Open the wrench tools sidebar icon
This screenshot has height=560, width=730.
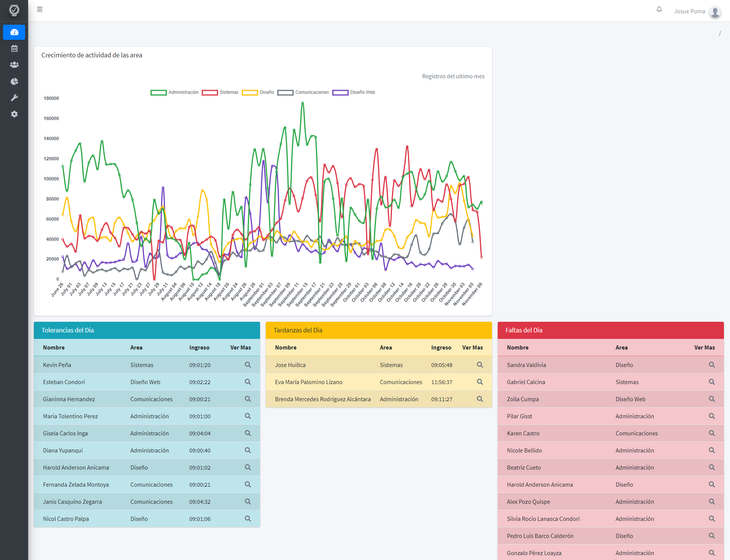coord(14,98)
